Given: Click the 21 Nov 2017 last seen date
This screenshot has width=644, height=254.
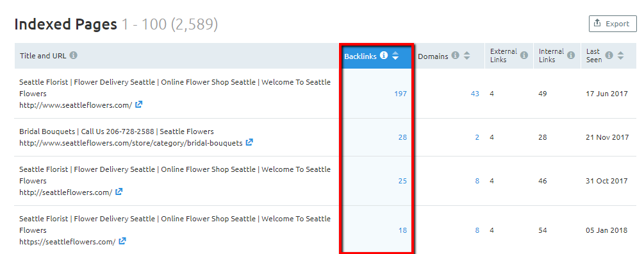Looking at the screenshot, I should [607, 137].
